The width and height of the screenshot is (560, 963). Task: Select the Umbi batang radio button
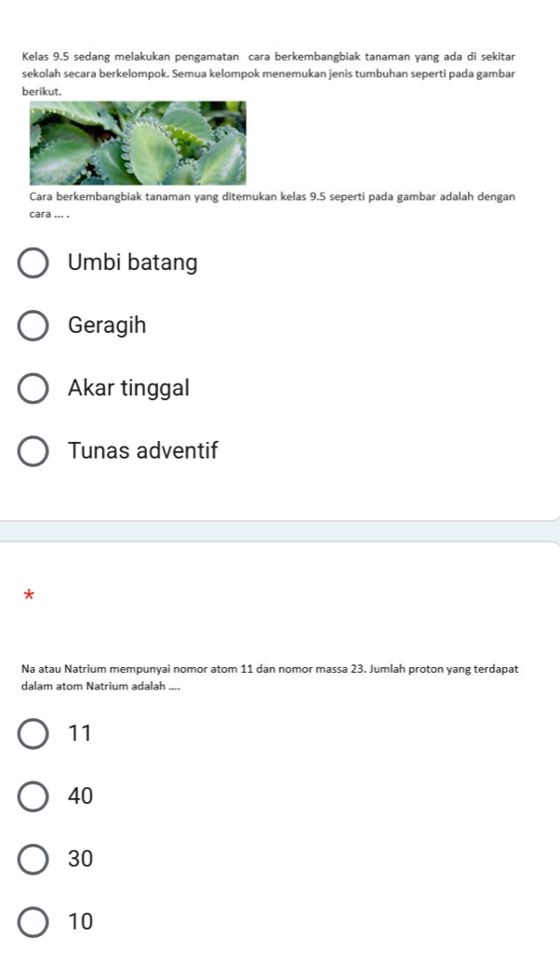33,264
